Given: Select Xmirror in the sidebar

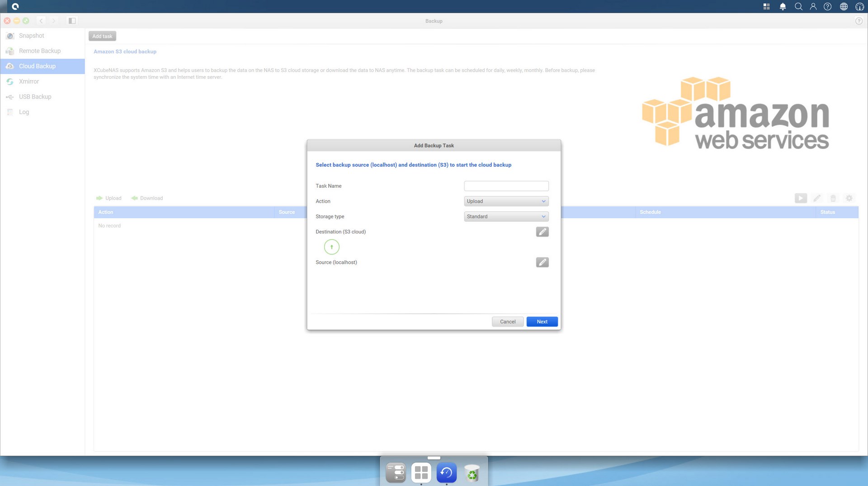Looking at the screenshot, I should pyautogui.click(x=42, y=81).
